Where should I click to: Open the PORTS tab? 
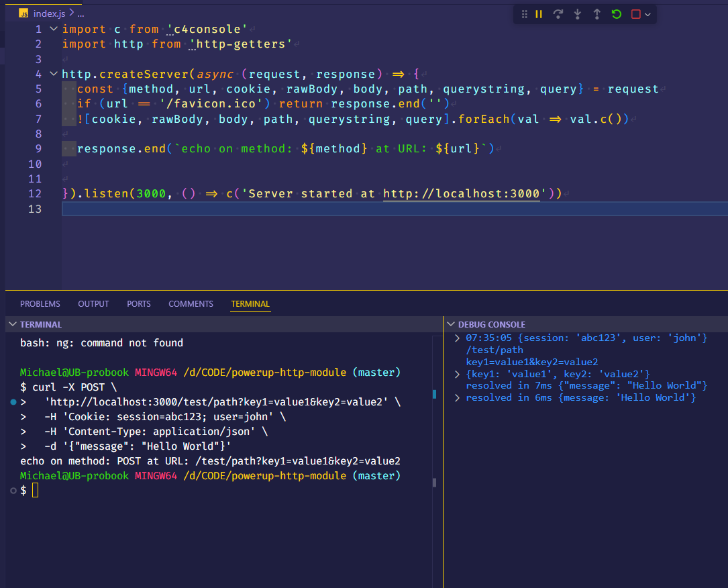pyautogui.click(x=139, y=304)
